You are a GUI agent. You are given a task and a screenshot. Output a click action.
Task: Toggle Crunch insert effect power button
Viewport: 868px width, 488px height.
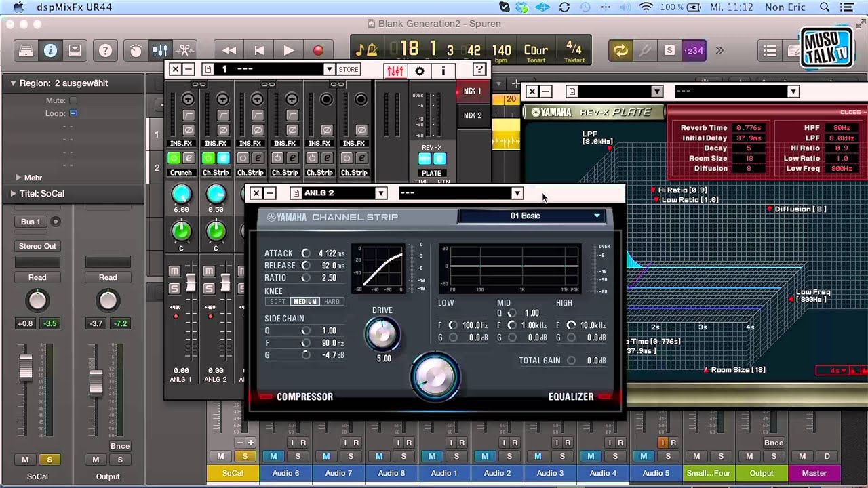[x=174, y=158]
